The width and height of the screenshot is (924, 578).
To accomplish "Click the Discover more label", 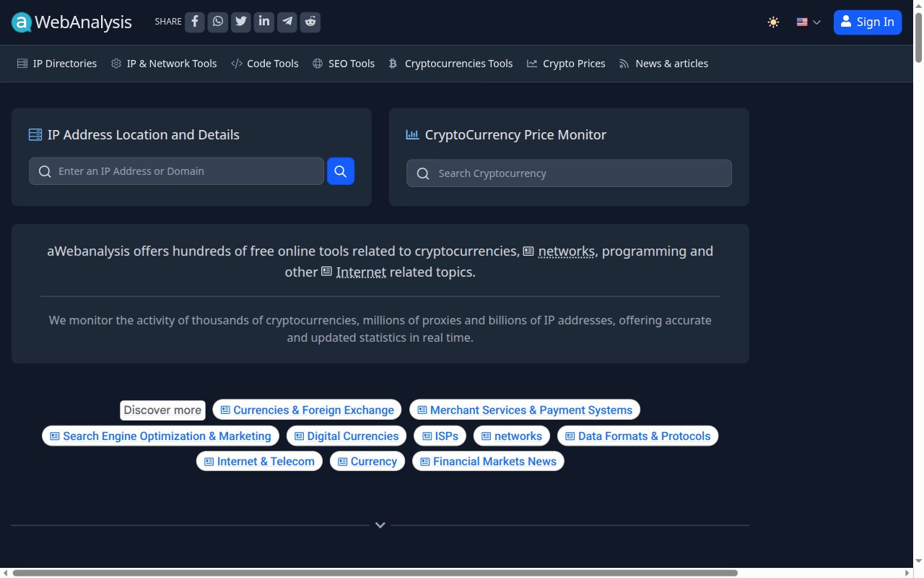I will (162, 410).
